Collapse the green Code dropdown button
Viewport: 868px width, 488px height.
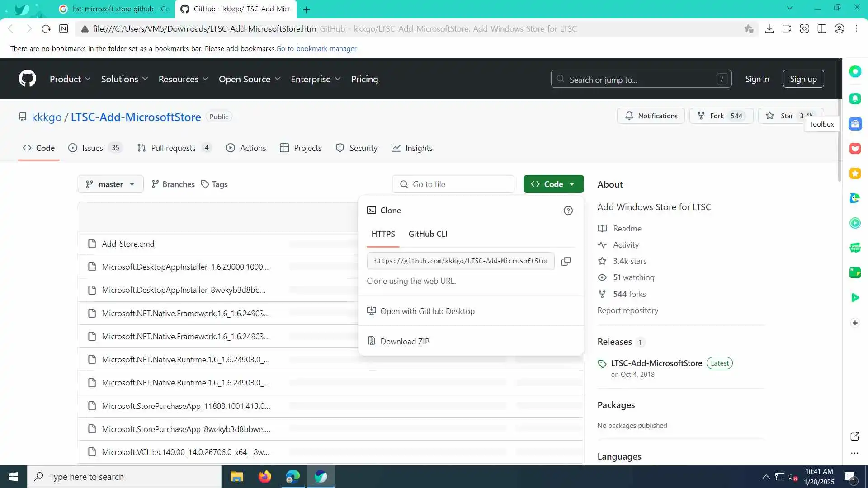coord(553,184)
